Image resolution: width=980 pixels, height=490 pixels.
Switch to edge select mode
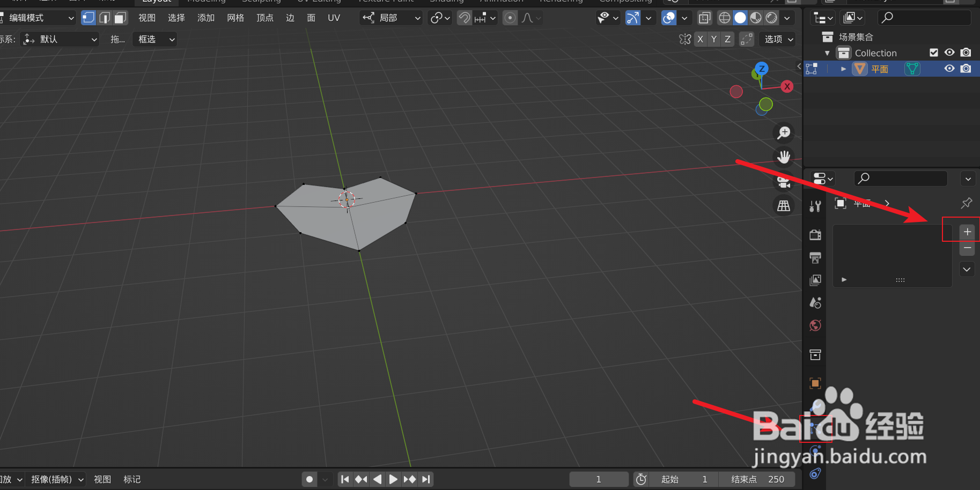pyautogui.click(x=105, y=18)
